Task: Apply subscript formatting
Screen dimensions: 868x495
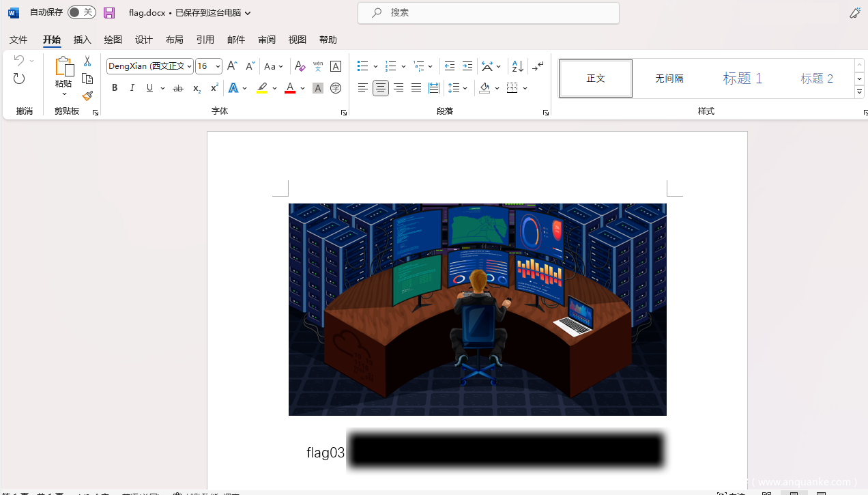Action: tap(197, 88)
